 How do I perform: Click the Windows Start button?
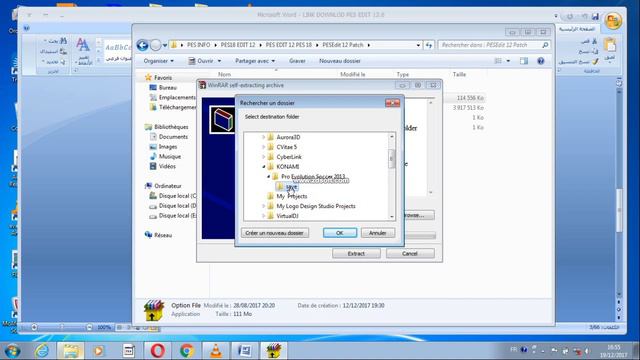point(12,351)
